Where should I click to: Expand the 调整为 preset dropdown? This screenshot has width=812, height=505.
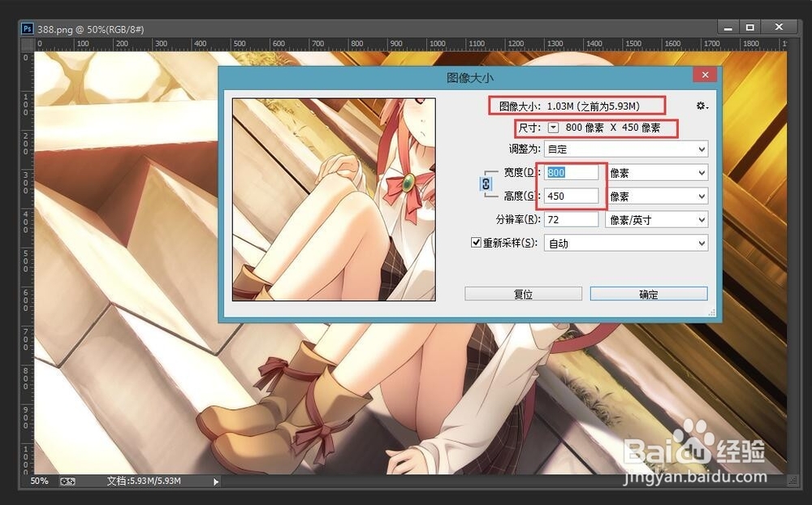(626, 149)
